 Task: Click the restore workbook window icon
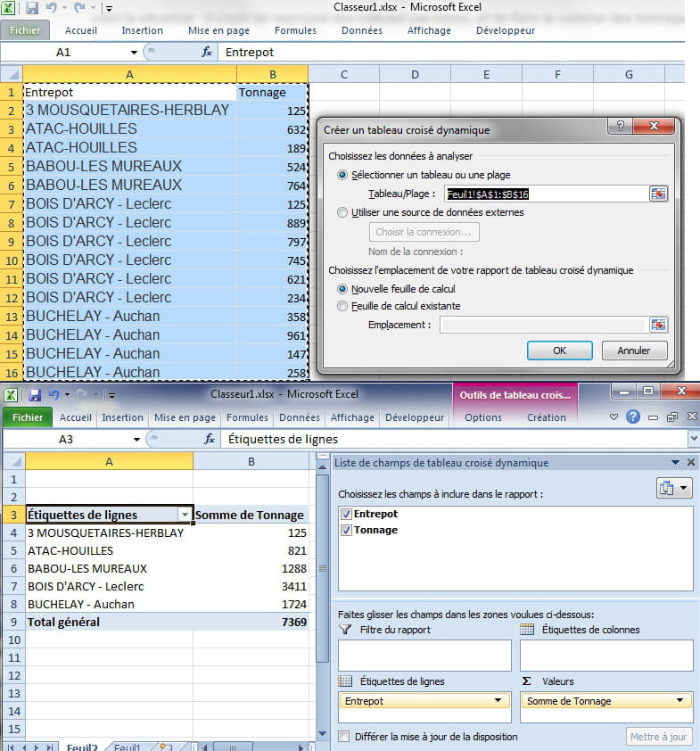672,417
